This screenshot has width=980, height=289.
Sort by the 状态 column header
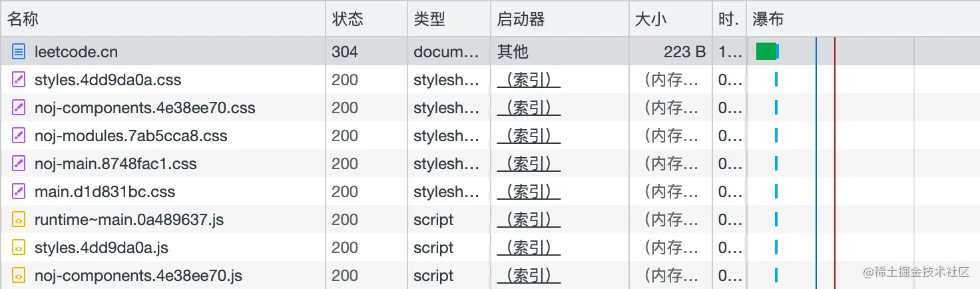pyautogui.click(x=367, y=19)
